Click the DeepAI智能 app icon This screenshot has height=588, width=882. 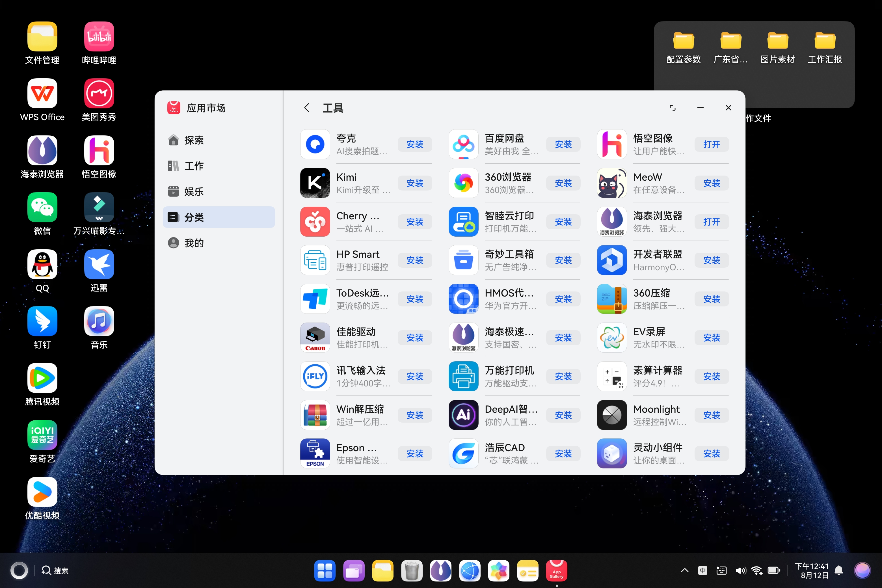[464, 415]
